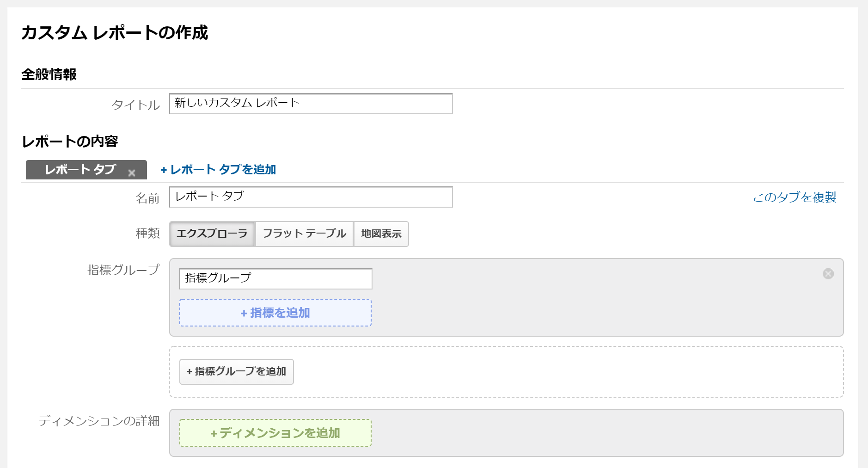Click the + ディメンションを追加 button
The height and width of the screenshot is (468, 868).
click(275, 433)
